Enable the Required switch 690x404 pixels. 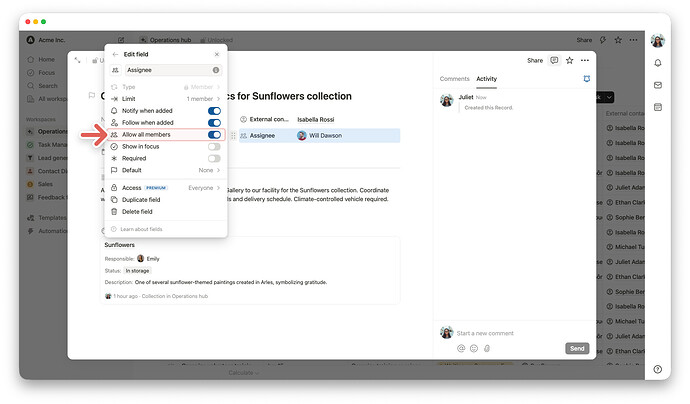214,158
